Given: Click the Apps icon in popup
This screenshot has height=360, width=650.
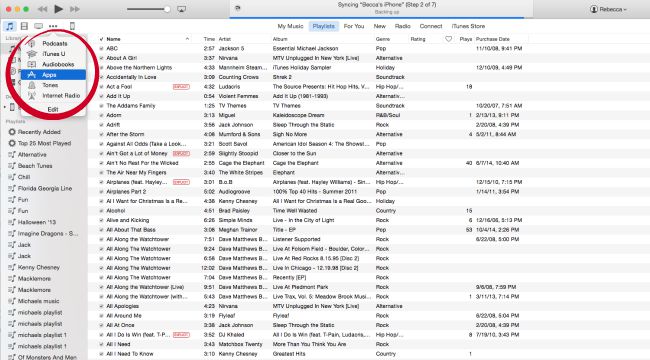Looking at the screenshot, I should click(x=32, y=75).
